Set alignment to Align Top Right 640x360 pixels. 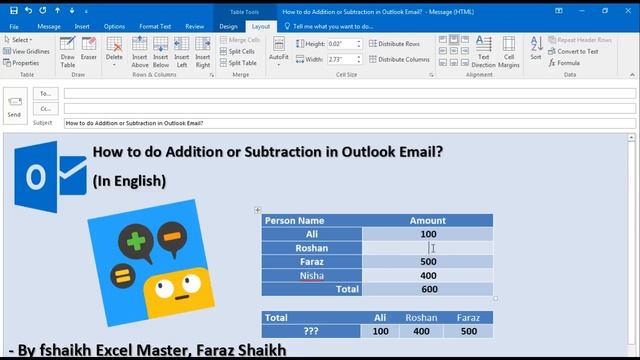point(465,40)
